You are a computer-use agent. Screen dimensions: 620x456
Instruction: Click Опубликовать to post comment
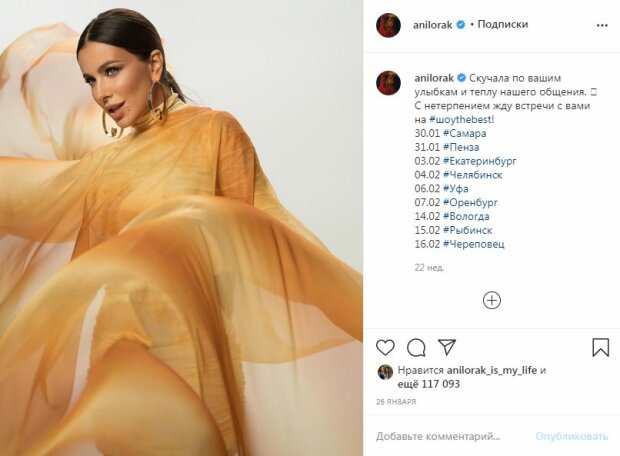pyautogui.click(x=571, y=437)
